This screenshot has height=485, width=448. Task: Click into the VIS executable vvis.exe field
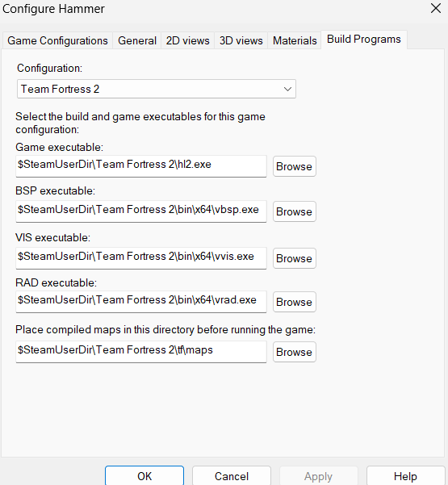pos(141,258)
